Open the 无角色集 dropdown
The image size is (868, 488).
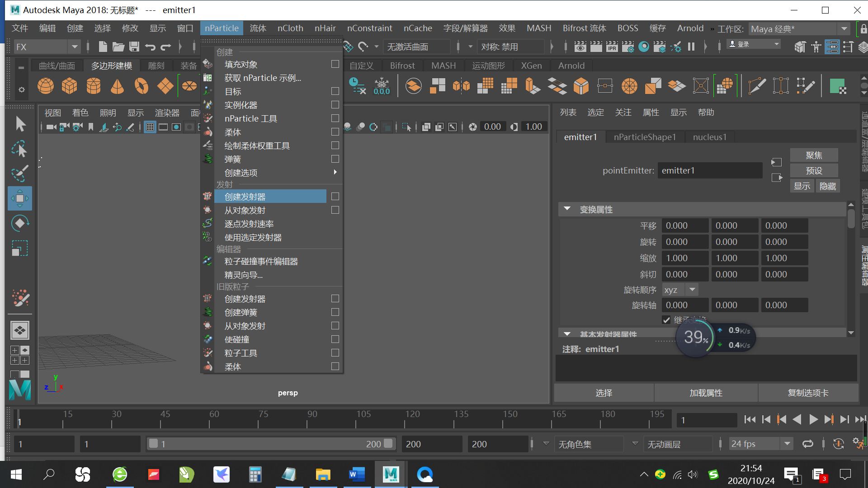pyautogui.click(x=590, y=444)
